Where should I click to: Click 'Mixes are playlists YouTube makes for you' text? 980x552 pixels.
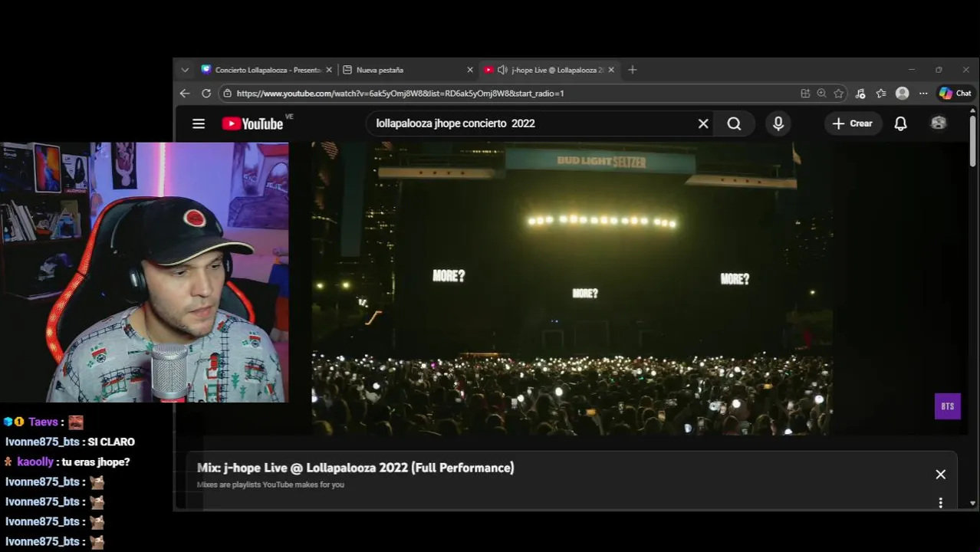point(271,485)
